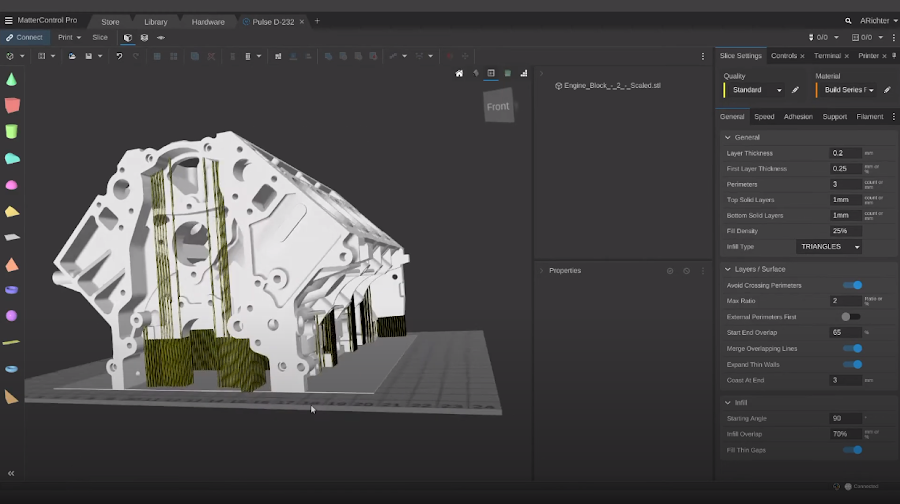Click the Layer Thickness value field

[x=845, y=153]
